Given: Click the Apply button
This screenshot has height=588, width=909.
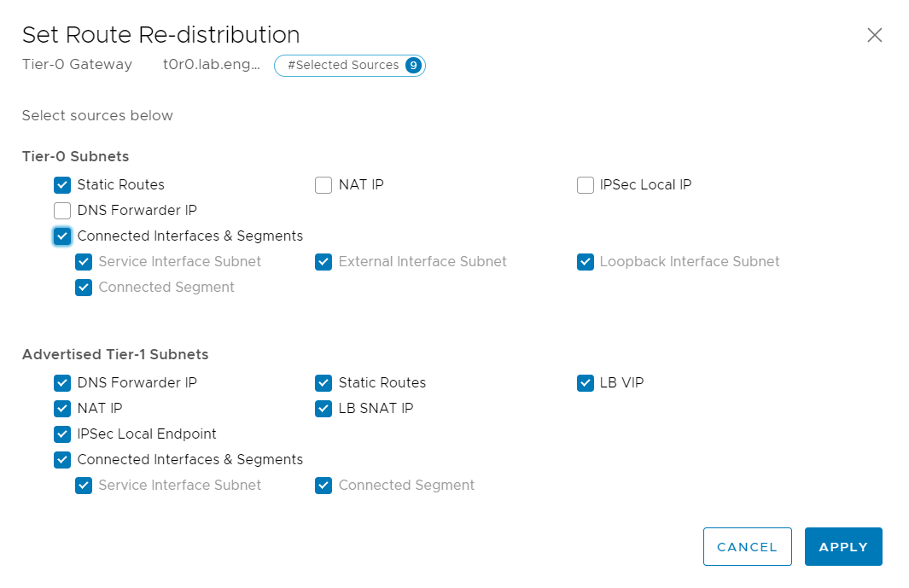Looking at the screenshot, I should coord(842,547).
